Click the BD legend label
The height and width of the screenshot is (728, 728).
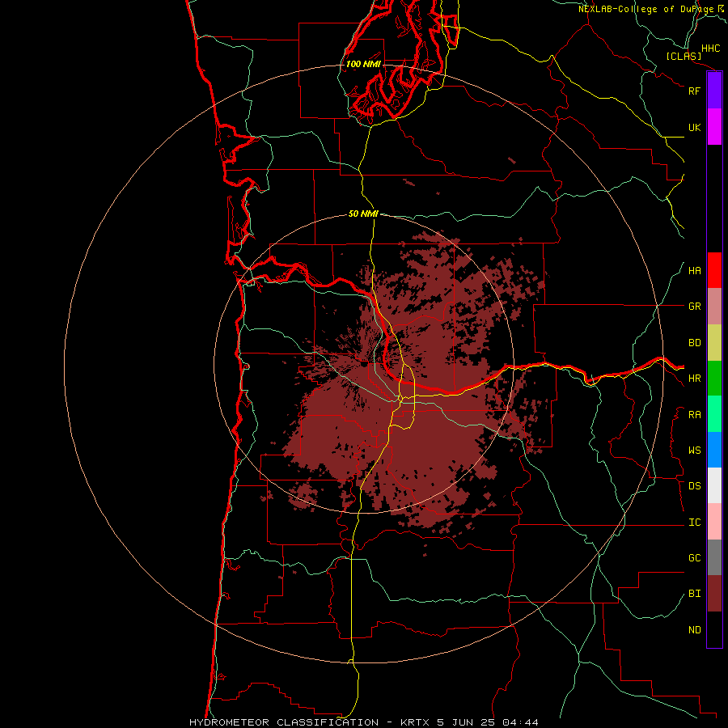pos(694,343)
